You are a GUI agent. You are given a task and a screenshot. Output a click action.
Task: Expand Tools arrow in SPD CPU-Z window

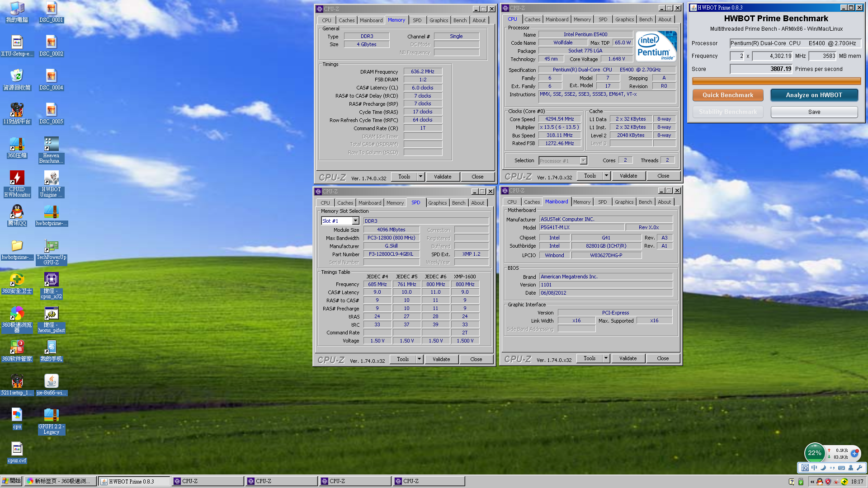419,359
